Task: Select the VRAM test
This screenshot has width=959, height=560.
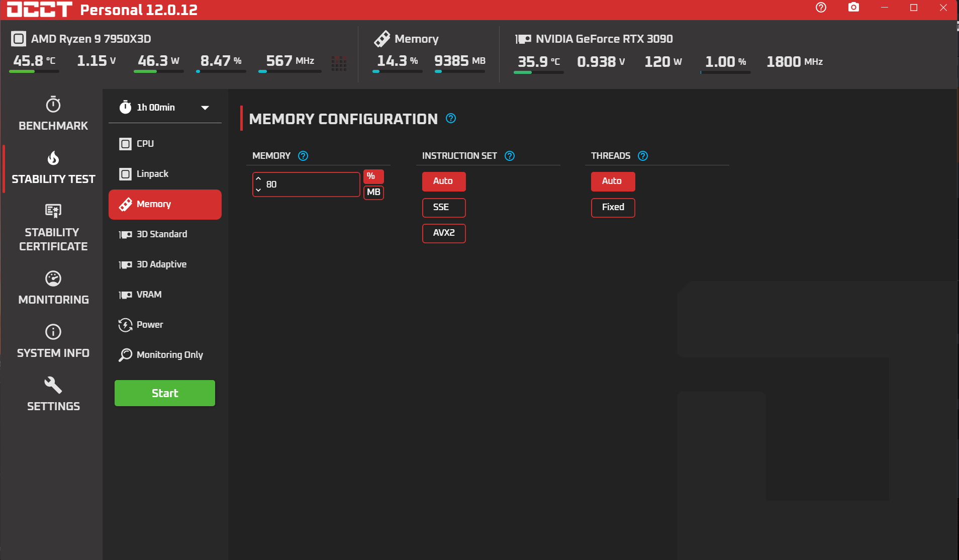Action: pos(165,295)
